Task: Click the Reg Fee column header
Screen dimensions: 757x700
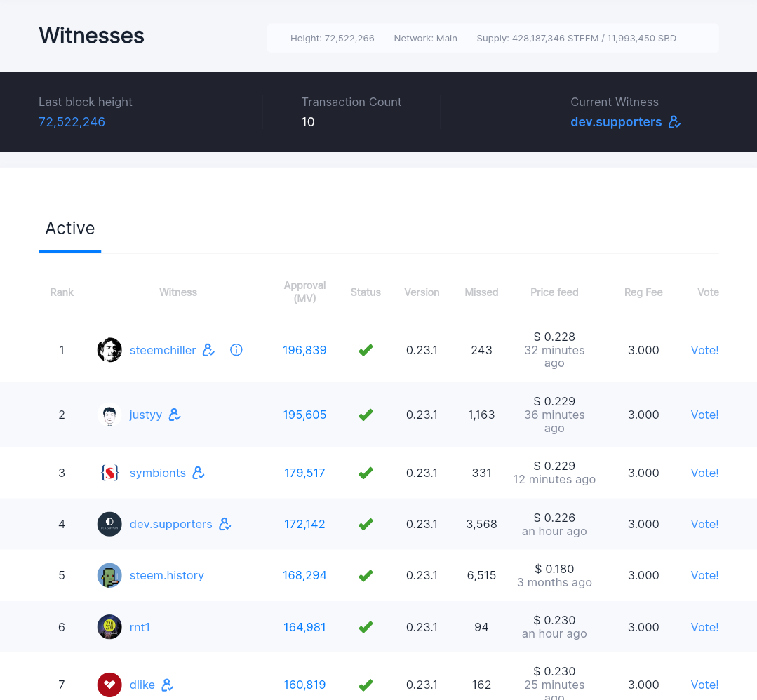Action: [x=643, y=292]
